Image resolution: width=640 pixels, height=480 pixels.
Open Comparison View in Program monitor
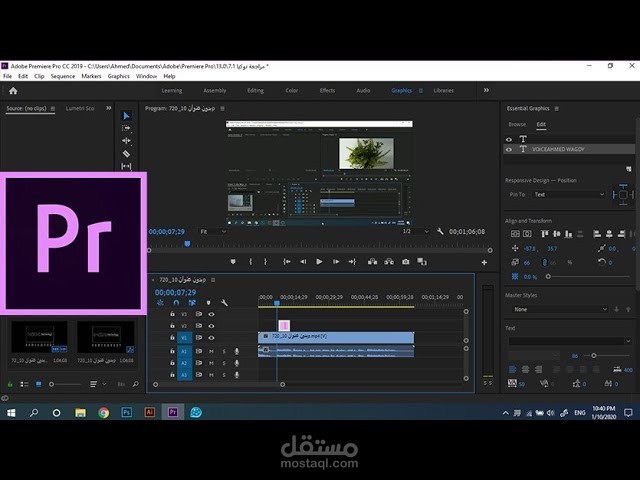pyautogui.click(x=422, y=262)
